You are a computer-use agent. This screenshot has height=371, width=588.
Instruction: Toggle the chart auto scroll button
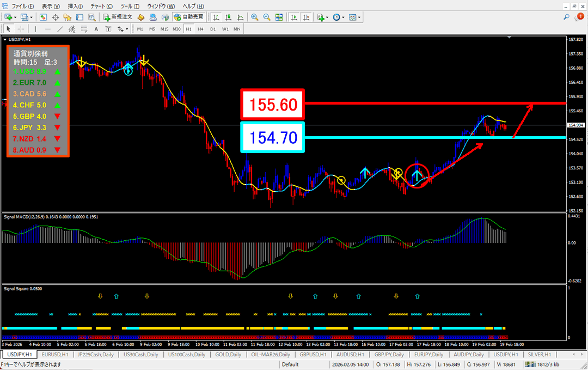294,17
